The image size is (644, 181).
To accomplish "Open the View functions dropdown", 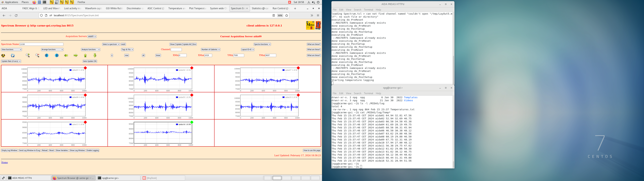I will point(11,49).
